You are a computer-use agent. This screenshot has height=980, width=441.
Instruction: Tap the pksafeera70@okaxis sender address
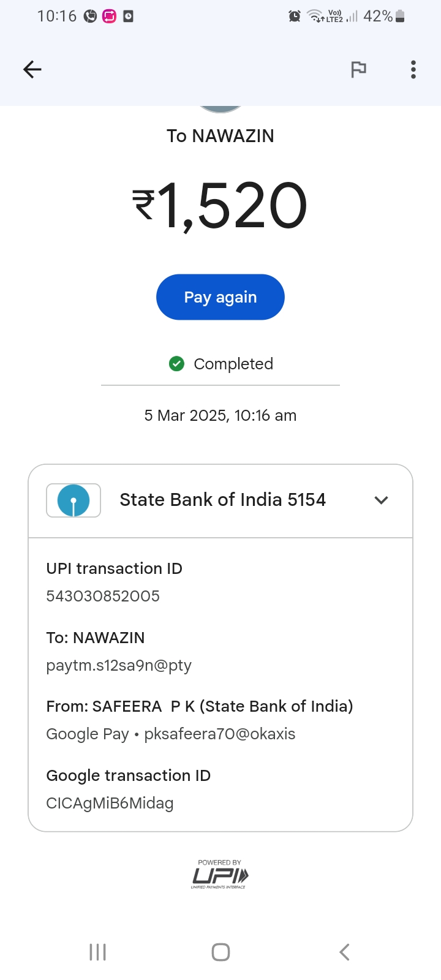click(x=220, y=734)
